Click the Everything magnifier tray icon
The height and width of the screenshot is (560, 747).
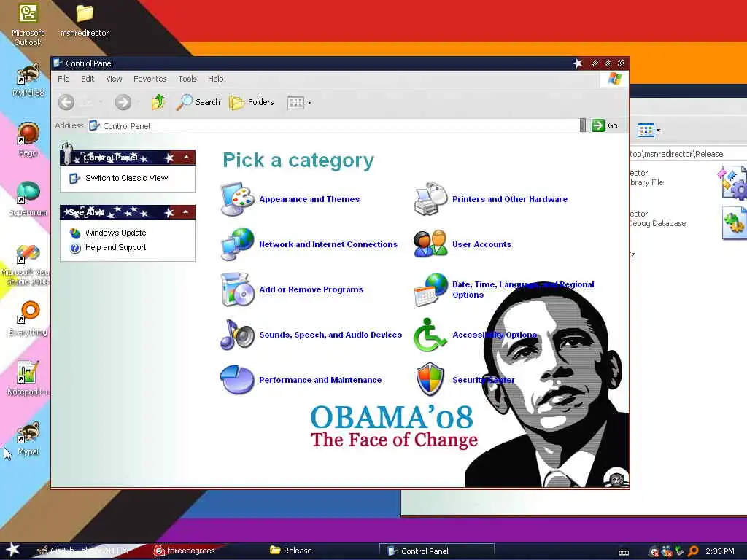pos(694,551)
